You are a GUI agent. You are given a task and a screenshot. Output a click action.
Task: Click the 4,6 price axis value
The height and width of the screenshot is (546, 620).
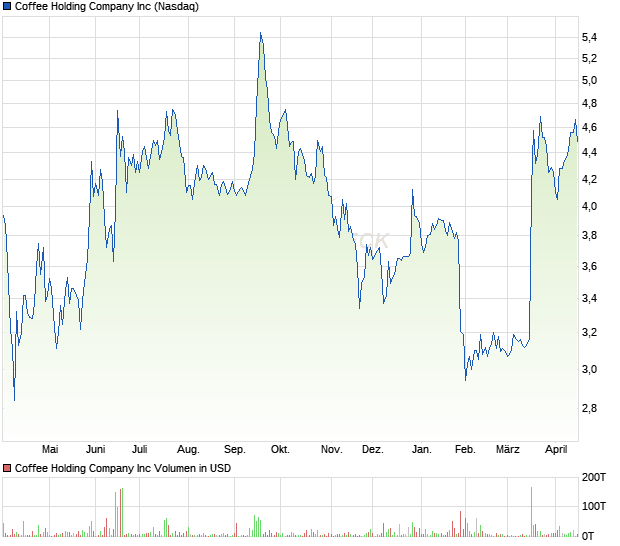tap(589, 127)
